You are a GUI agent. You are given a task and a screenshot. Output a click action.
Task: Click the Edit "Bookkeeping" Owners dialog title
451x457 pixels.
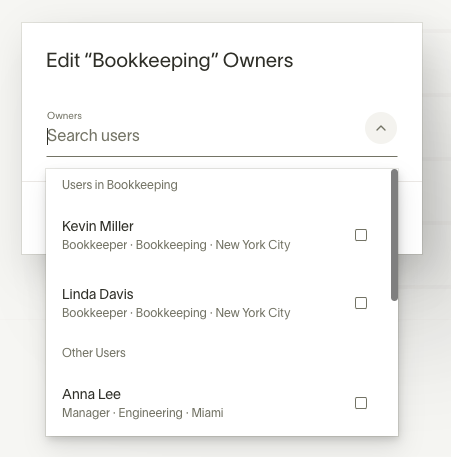(x=170, y=61)
